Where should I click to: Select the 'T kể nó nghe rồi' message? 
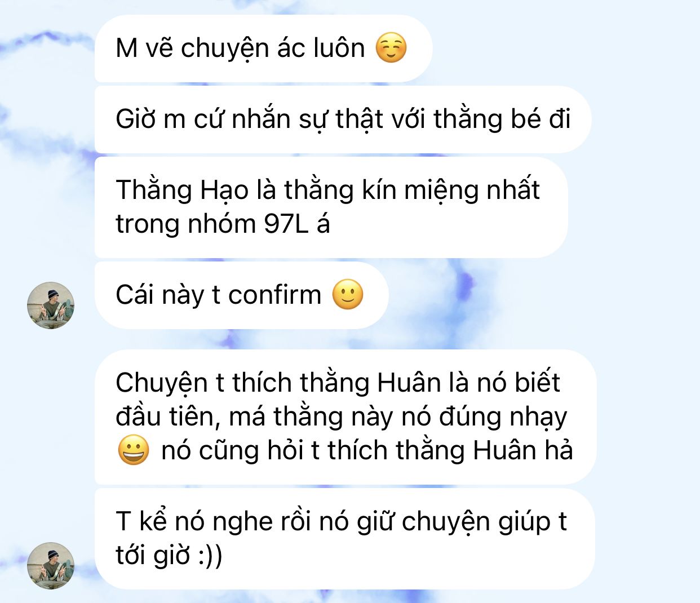point(344,539)
